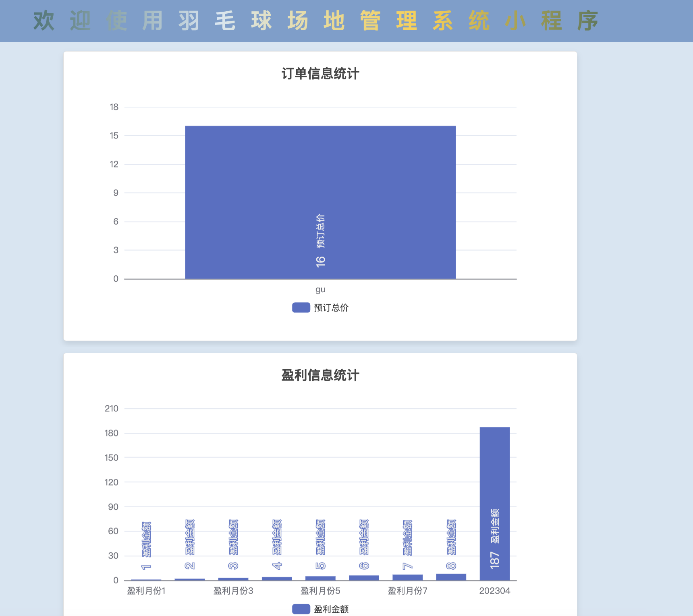Select the small bar labeled 8
Viewport: 693px width, 616px height.
451,577
